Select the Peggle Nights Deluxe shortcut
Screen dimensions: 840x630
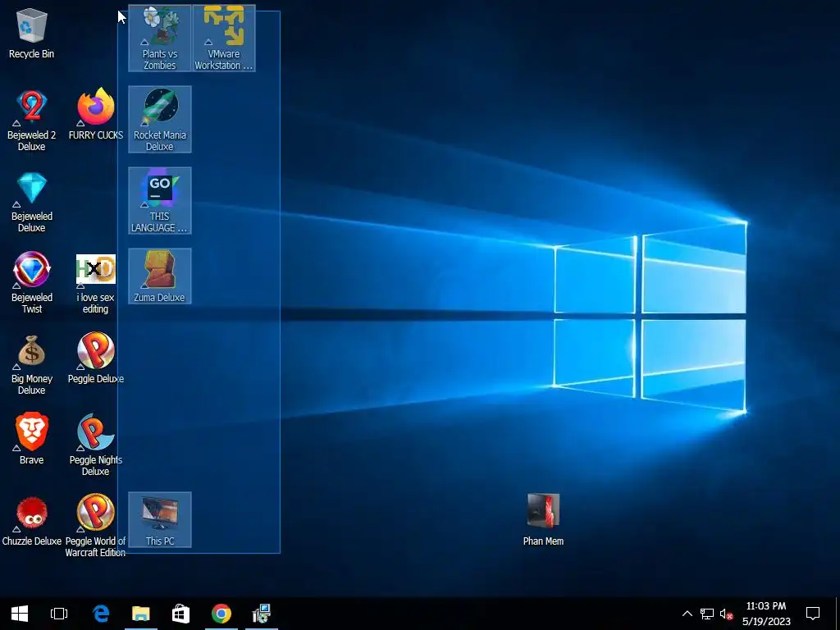pyautogui.click(x=96, y=445)
